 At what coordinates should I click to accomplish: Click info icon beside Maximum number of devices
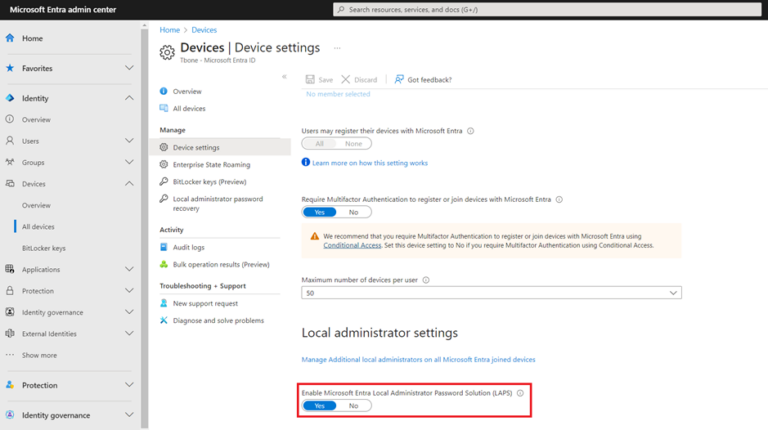click(426, 280)
